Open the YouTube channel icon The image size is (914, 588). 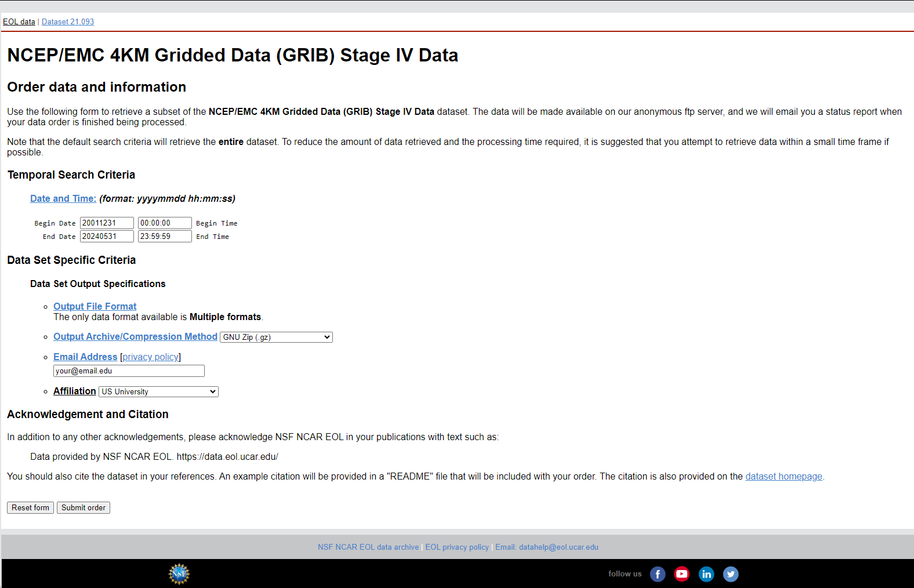682,574
